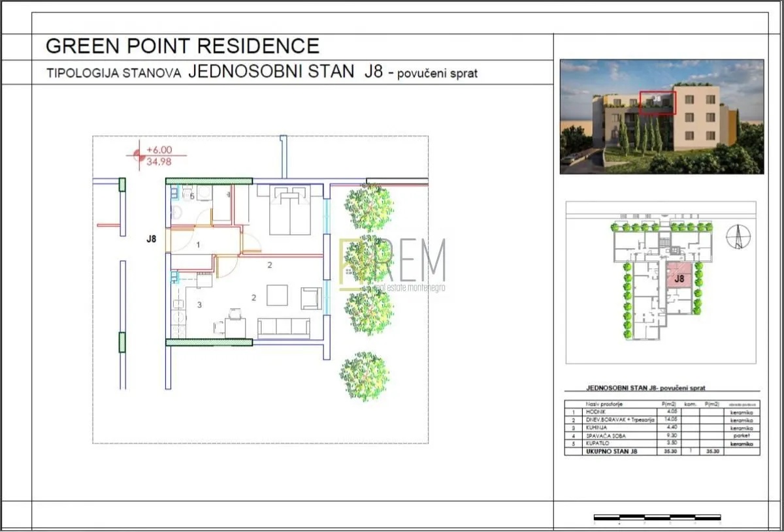This screenshot has width=784, height=532.
Task: Click room number 3 in the kitchen
Action: pyautogui.click(x=199, y=305)
